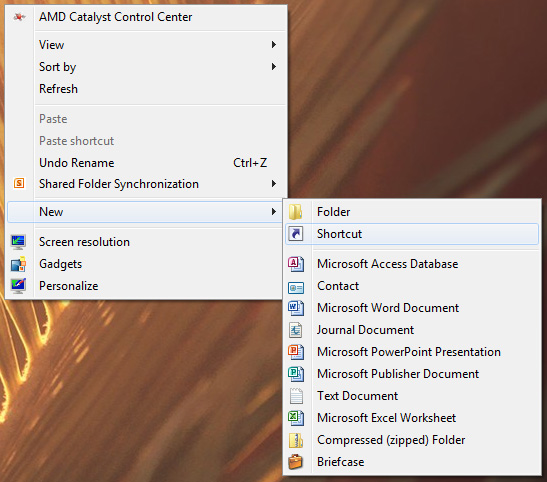Click the Microsoft Excel Worksheet icon
The height and width of the screenshot is (482, 547).
[296, 418]
